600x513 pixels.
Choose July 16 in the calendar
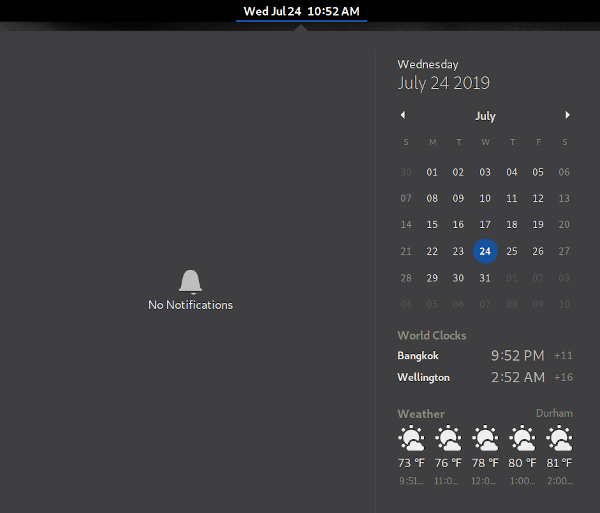(458, 225)
